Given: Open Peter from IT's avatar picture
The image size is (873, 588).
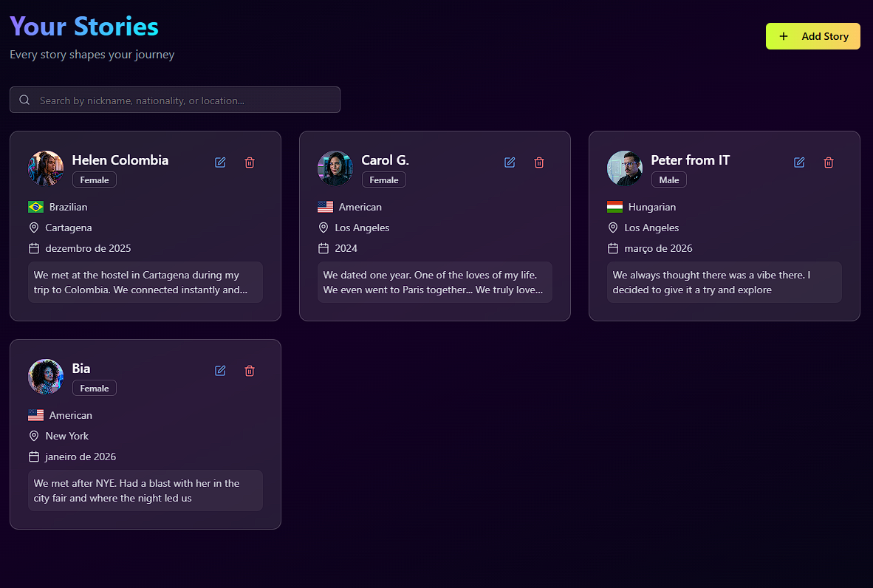Looking at the screenshot, I should (625, 168).
